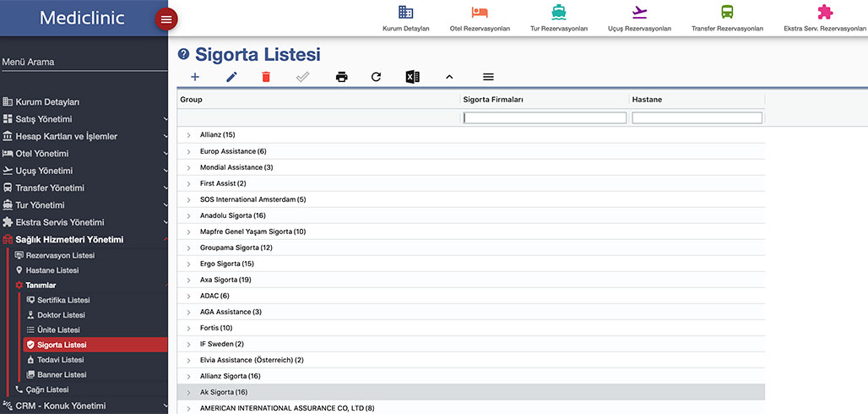The image size is (868, 414).
Task: Open Tur Rezervasyonları ship icon
Action: click(559, 12)
